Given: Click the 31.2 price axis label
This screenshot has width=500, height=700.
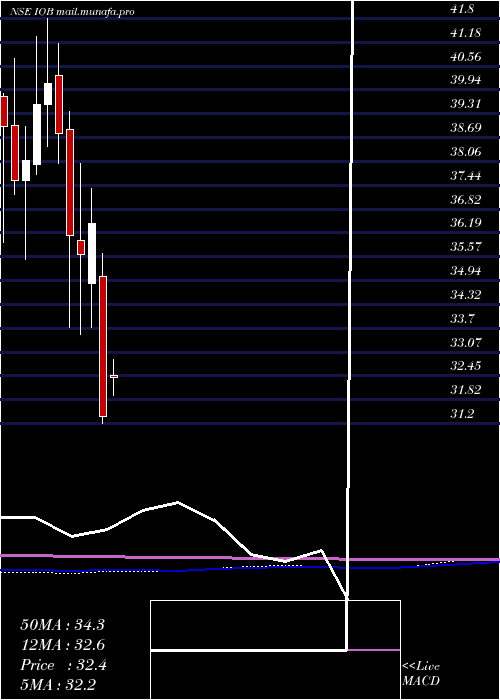Looking at the screenshot, I should click(462, 414).
